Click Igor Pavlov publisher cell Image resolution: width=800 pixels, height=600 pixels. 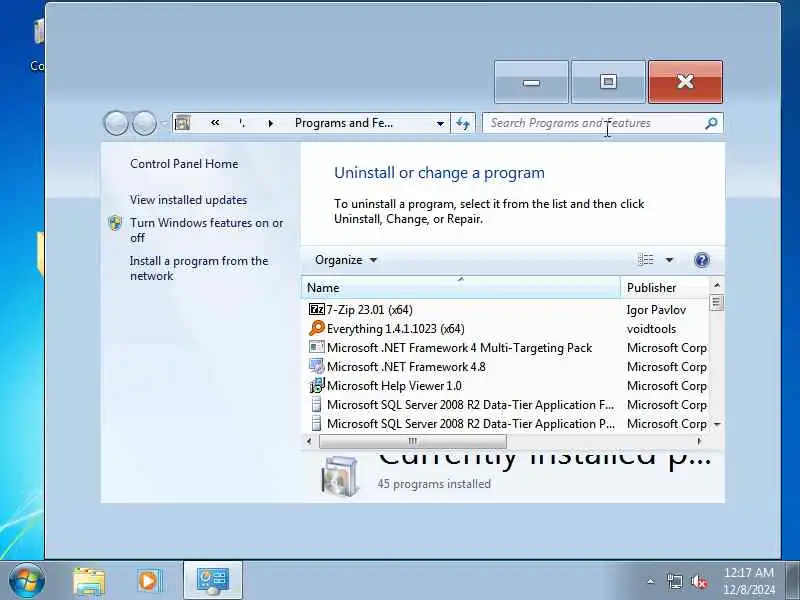656,310
